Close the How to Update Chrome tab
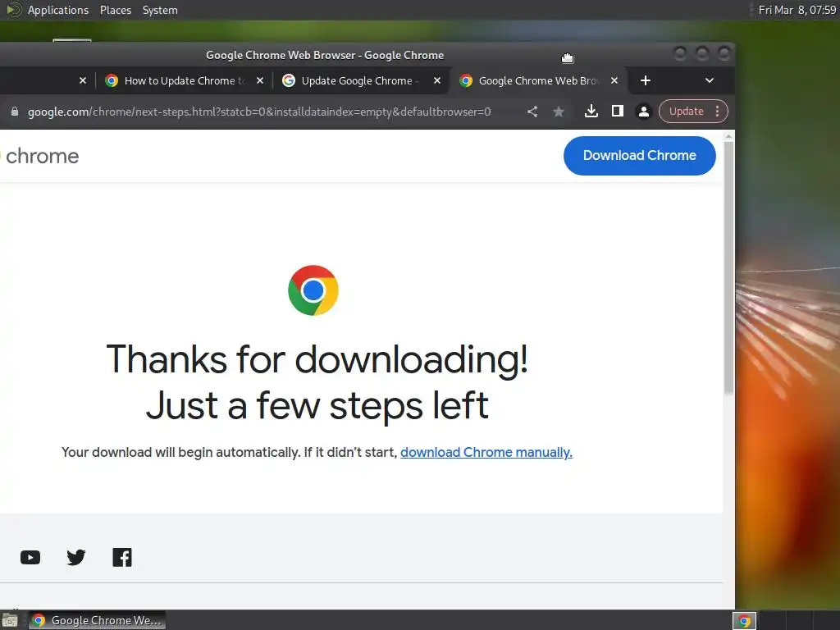The image size is (840, 630). click(260, 80)
